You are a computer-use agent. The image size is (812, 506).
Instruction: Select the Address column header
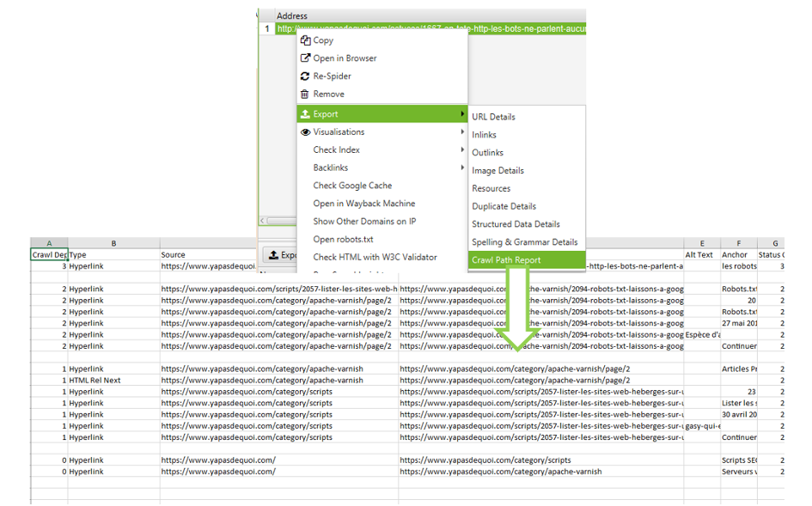292,16
